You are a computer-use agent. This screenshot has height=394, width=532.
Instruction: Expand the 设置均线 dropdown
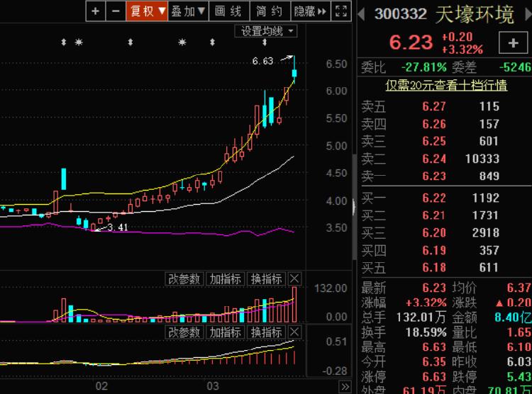(267, 30)
